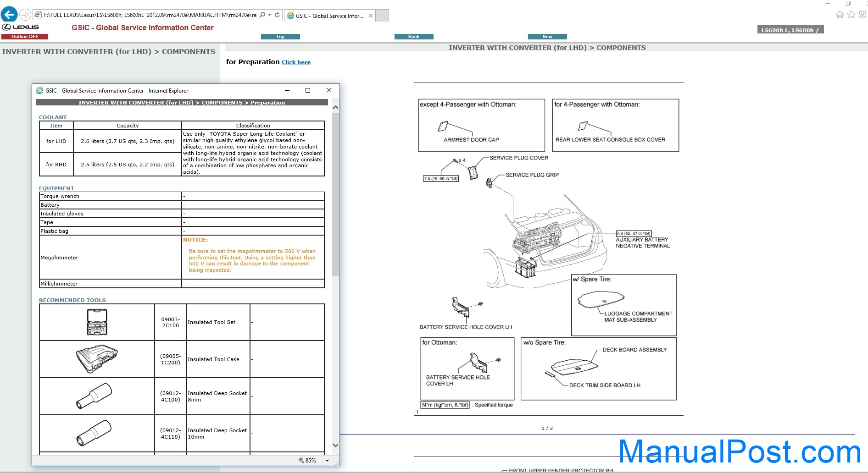Click part number (09012-4C110)
The image size is (868, 473).
coord(171,434)
